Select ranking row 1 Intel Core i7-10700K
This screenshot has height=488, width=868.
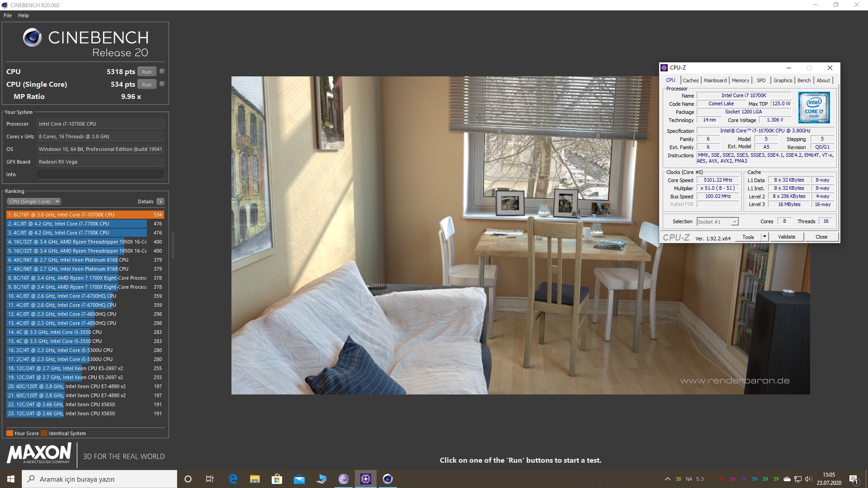tap(85, 215)
